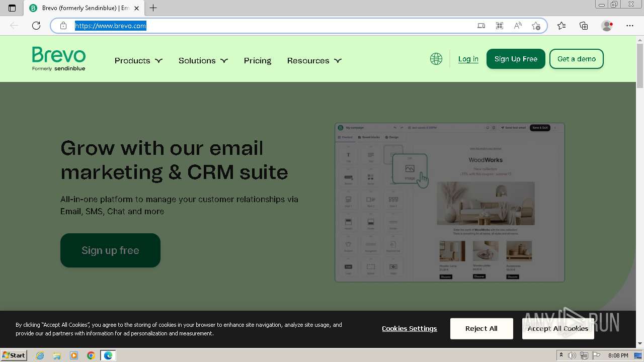The width and height of the screenshot is (644, 362).
Task: Launch Internet Explorer from taskbar
Action: [x=40, y=355]
